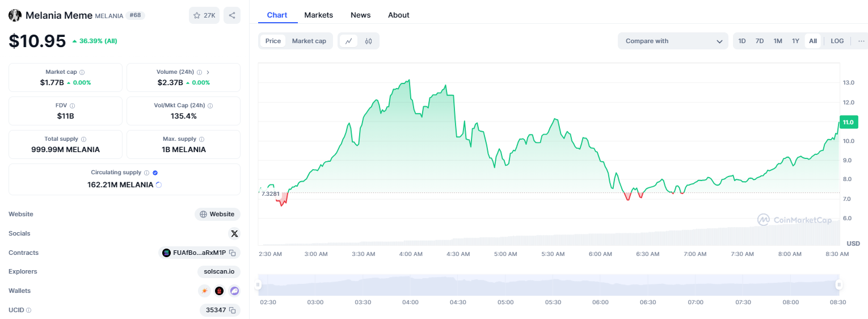This screenshot has width=868, height=319.
Task: Select the line chart style toggle
Action: tap(349, 41)
